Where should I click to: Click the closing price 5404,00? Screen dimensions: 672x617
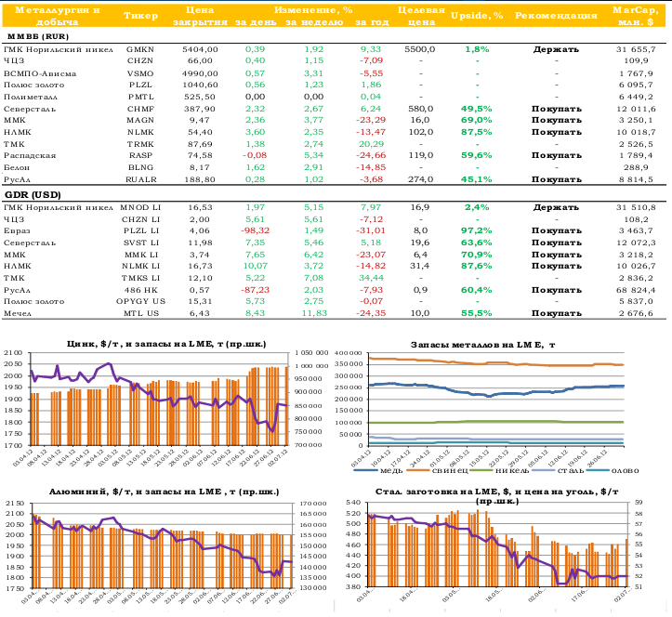click(x=200, y=49)
